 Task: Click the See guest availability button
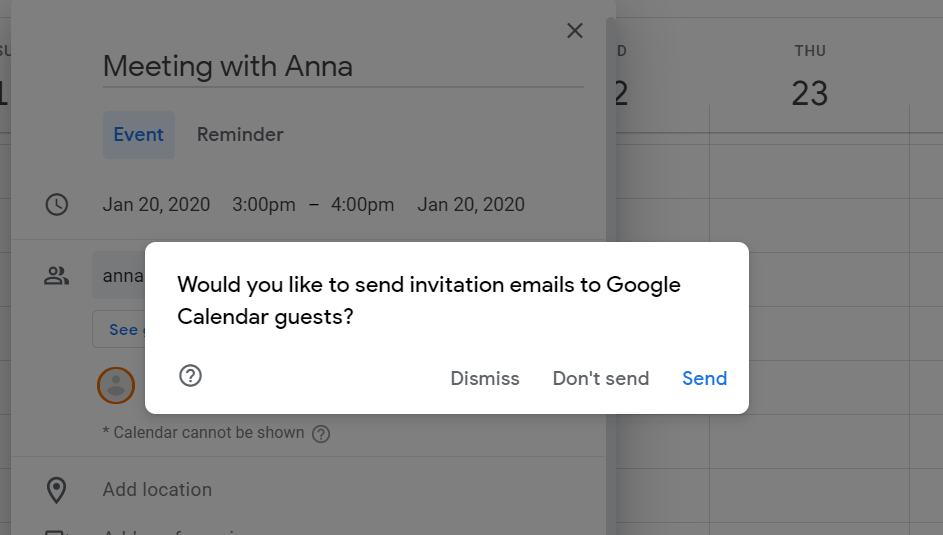coord(119,329)
